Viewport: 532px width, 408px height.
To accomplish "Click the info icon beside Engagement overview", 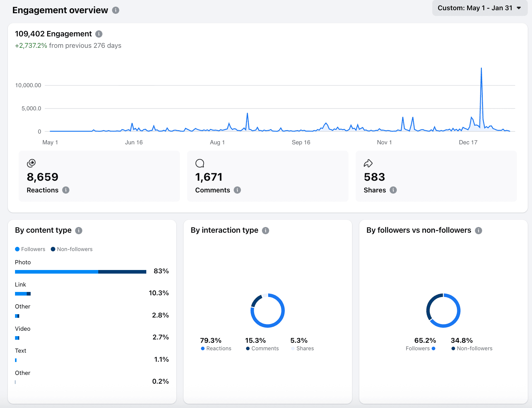I will pos(115,10).
